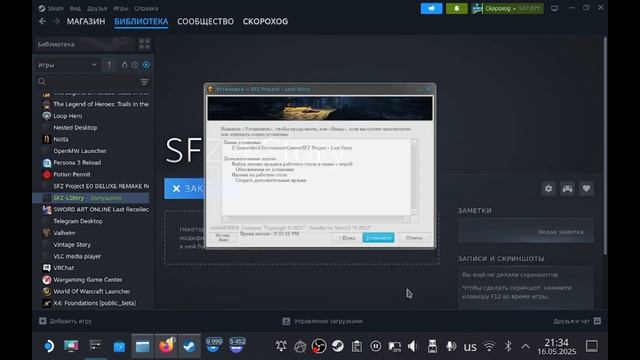
Task: Open the volume speaker tray icon
Action: point(413,347)
